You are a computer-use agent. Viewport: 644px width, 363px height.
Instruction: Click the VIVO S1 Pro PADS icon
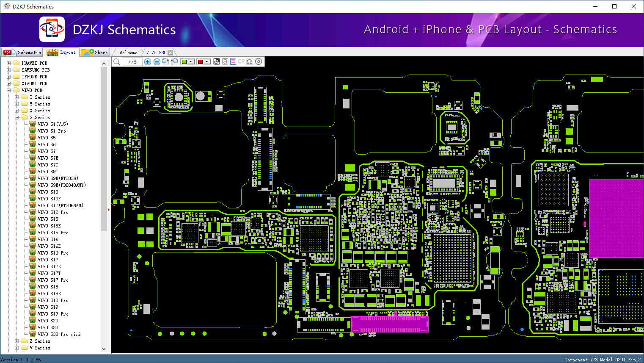coord(33,131)
